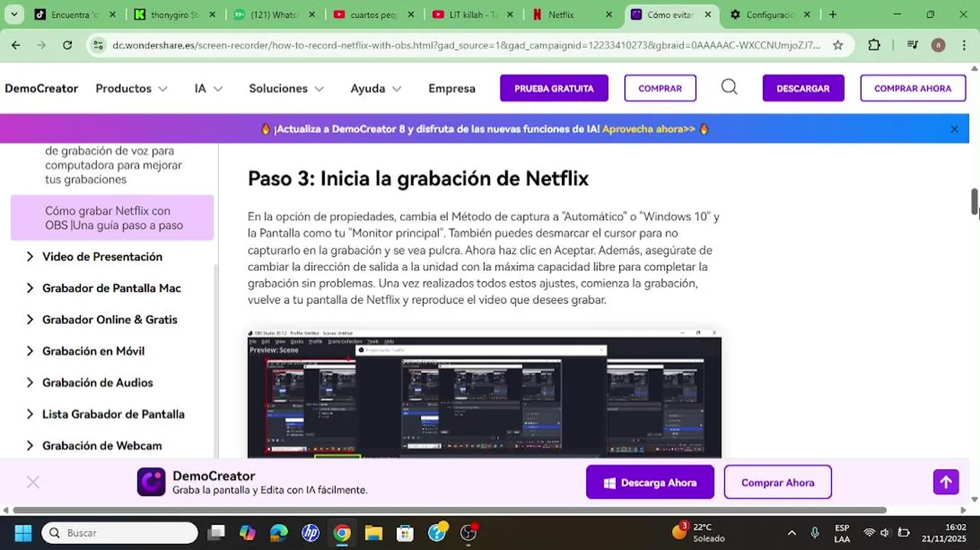Switch to the TikTok Encuentra tab
Screen dimensions: 980x550
click(75, 15)
